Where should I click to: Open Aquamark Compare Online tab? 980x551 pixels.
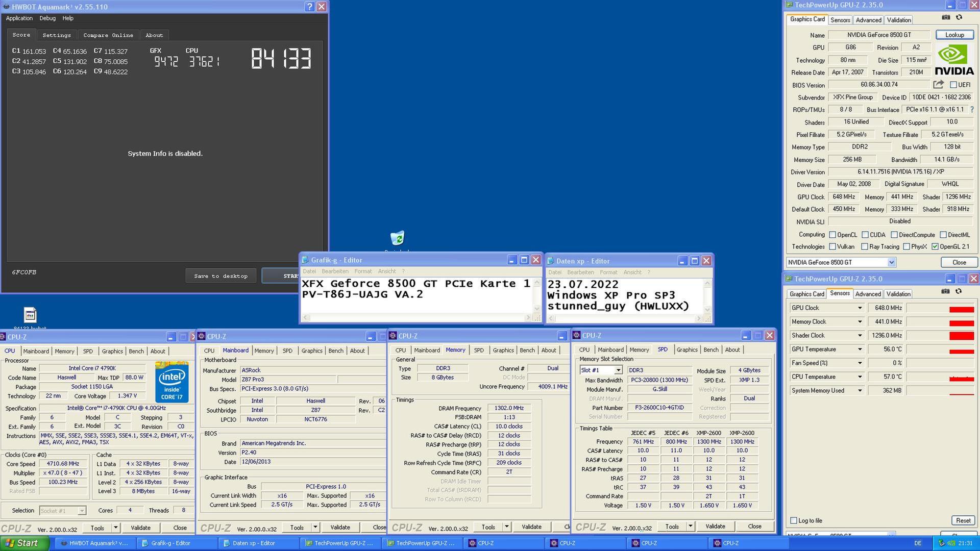[x=108, y=35]
